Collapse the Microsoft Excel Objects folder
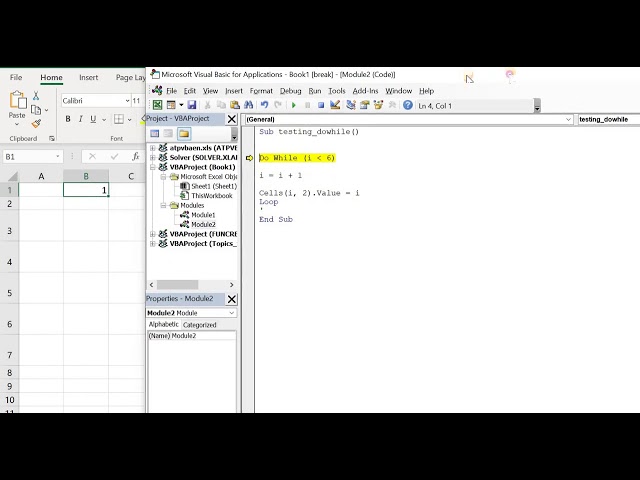The height and width of the screenshot is (480, 640). coord(163,177)
